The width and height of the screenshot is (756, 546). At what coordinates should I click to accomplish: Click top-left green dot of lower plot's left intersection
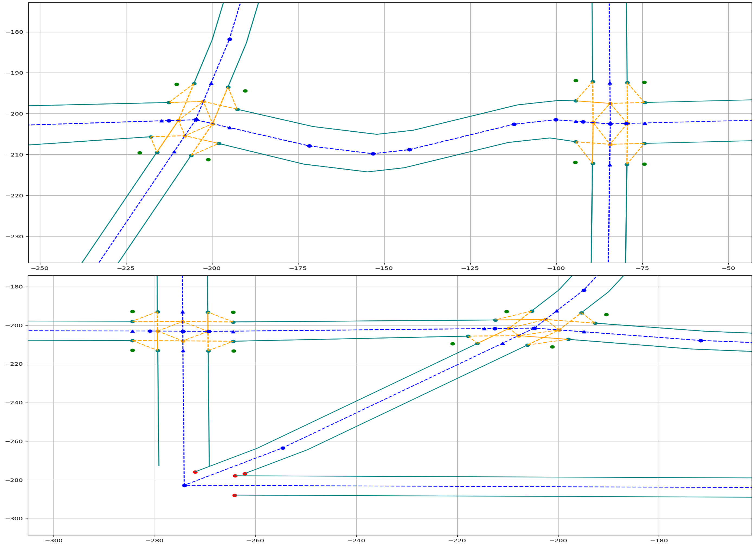[x=132, y=311]
